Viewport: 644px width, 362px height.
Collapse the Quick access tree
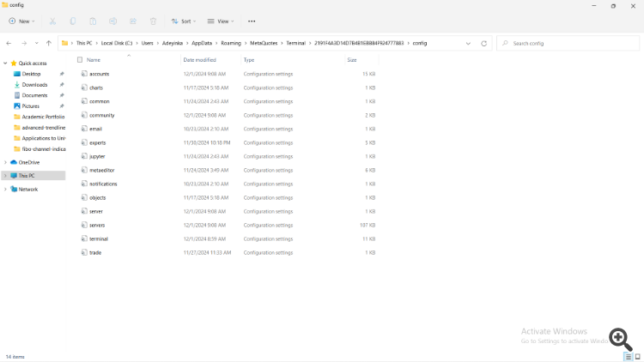pyautogui.click(x=5, y=63)
